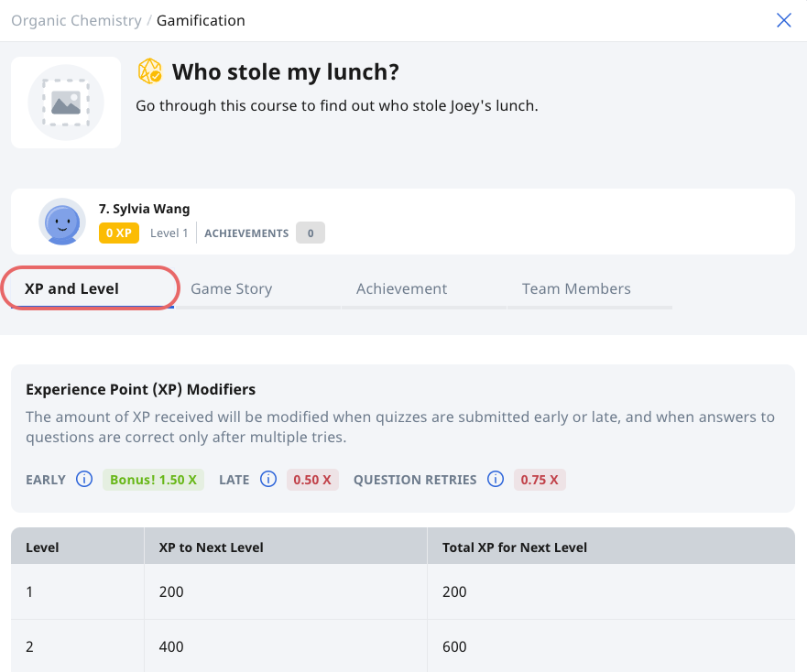This screenshot has width=807, height=672.
Task: Click the 0.50 X late modifier tag
Action: 312,480
